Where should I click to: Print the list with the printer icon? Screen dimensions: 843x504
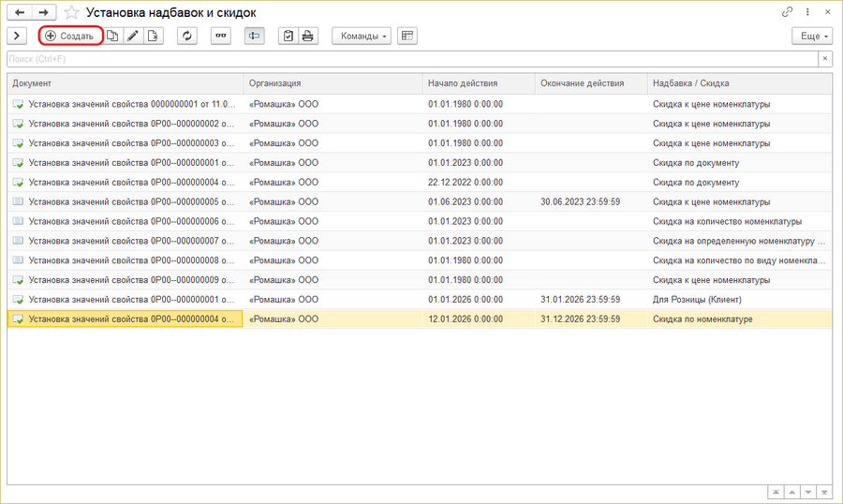click(x=308, y=36)
